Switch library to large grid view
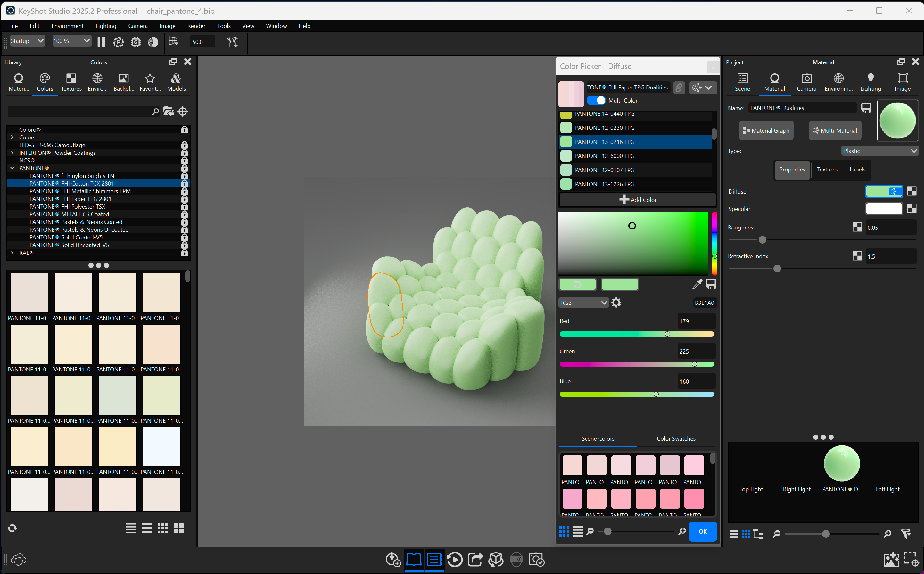Viewport: 924px width, 574px height. pos(179,528)
